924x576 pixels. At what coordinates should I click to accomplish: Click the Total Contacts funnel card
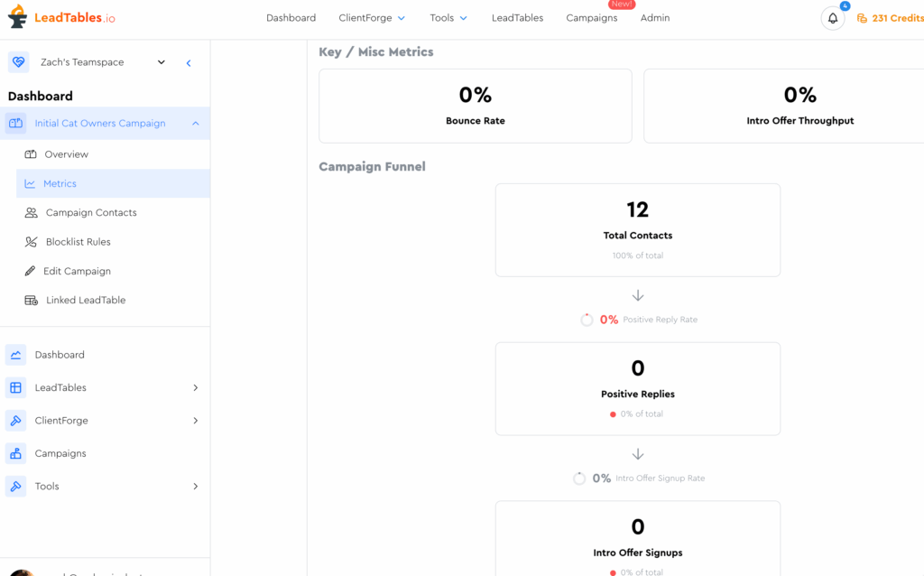coord(637,230)
